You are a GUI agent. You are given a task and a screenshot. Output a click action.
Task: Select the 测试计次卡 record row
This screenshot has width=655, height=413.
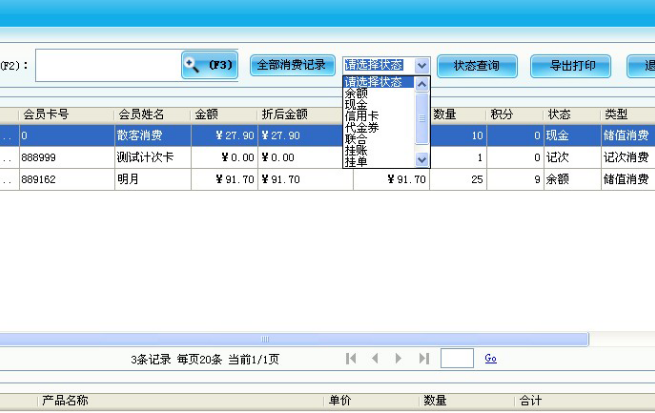(x=328, y=157)
